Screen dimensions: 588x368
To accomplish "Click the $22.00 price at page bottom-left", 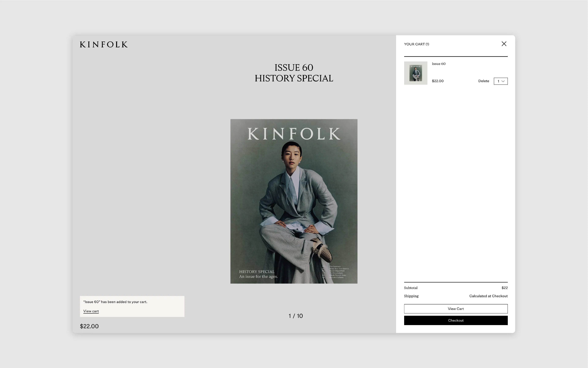I will (x=89, y=326).
